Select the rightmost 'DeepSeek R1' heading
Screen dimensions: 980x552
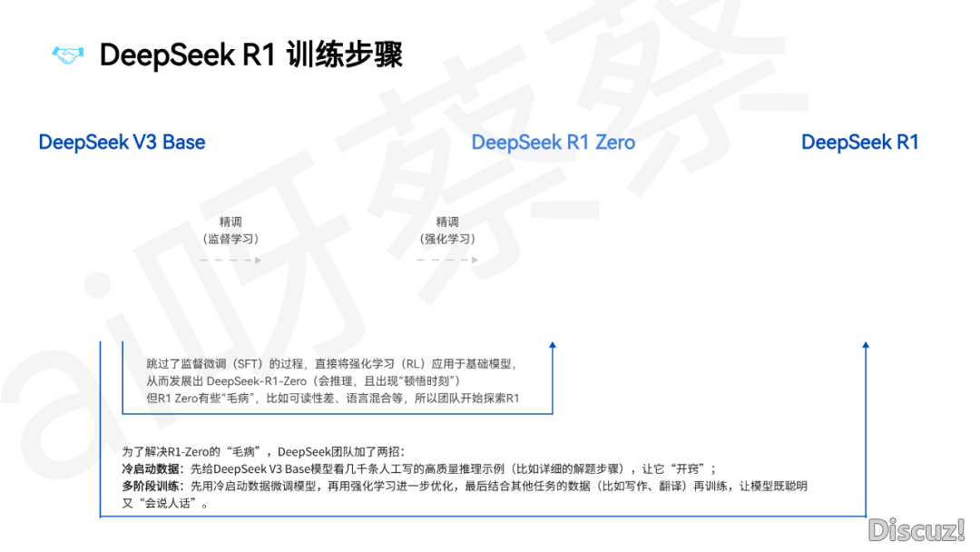(860, 143)
